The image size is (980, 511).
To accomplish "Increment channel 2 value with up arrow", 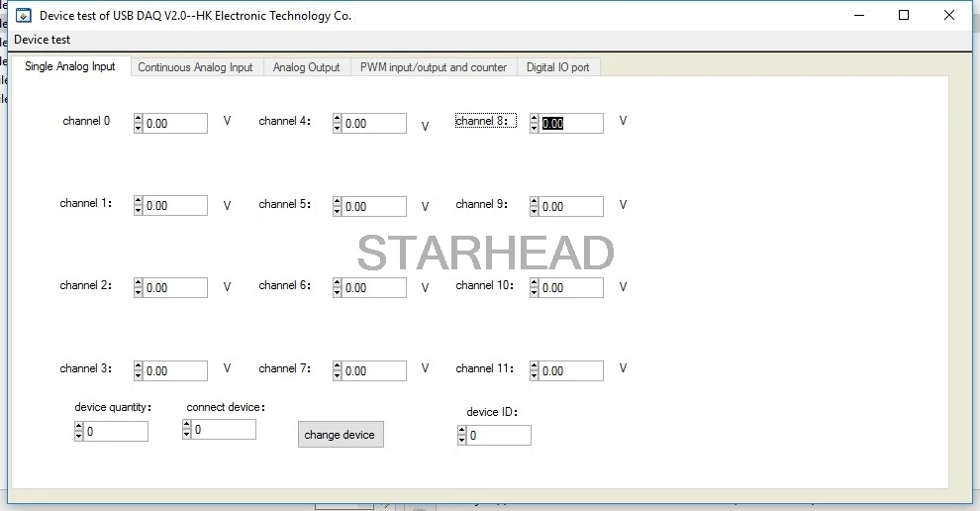I will click(139, 282).
